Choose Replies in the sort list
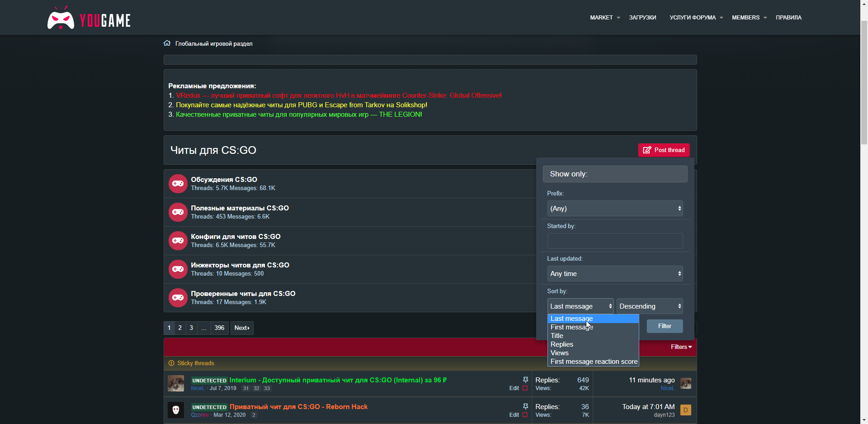 click(x=593, y=344)
